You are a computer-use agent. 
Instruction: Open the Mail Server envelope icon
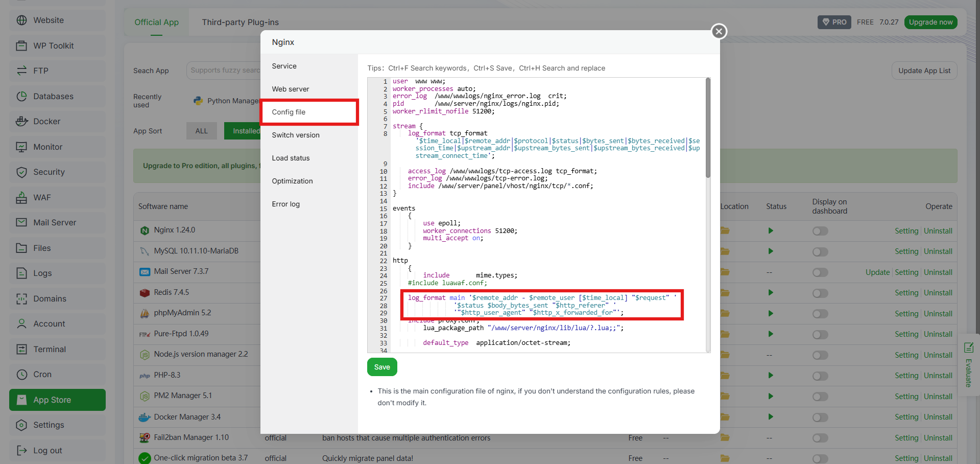tap(21, 223)
